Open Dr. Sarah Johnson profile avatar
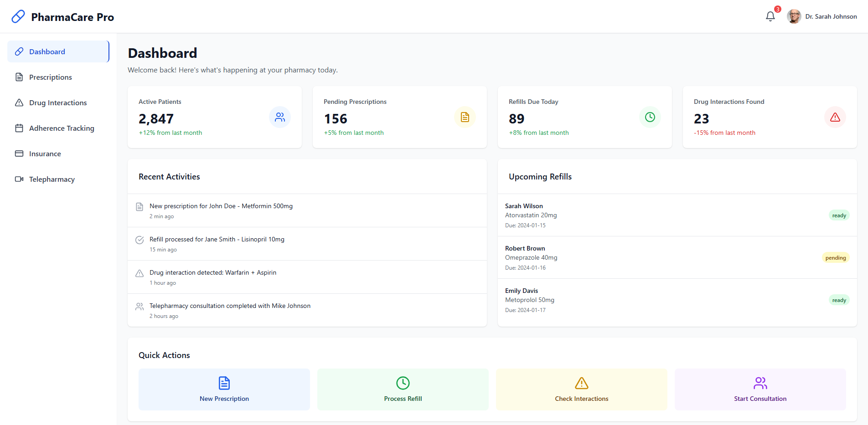The image size is (868, 425). click(794, 16)
